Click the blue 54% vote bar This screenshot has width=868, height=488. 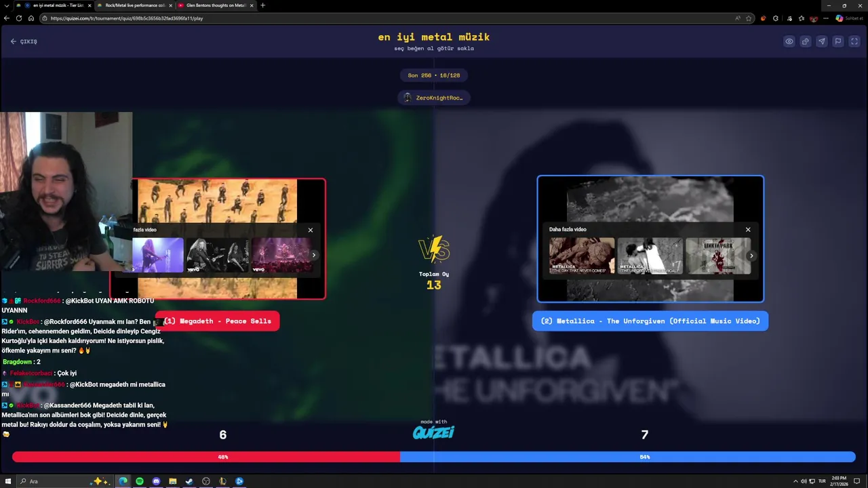[628, 457]
